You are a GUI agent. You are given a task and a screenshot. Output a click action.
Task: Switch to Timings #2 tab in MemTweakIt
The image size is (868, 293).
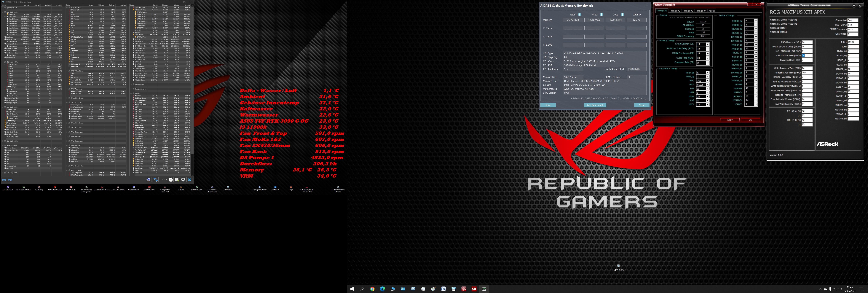coord(675,11)
